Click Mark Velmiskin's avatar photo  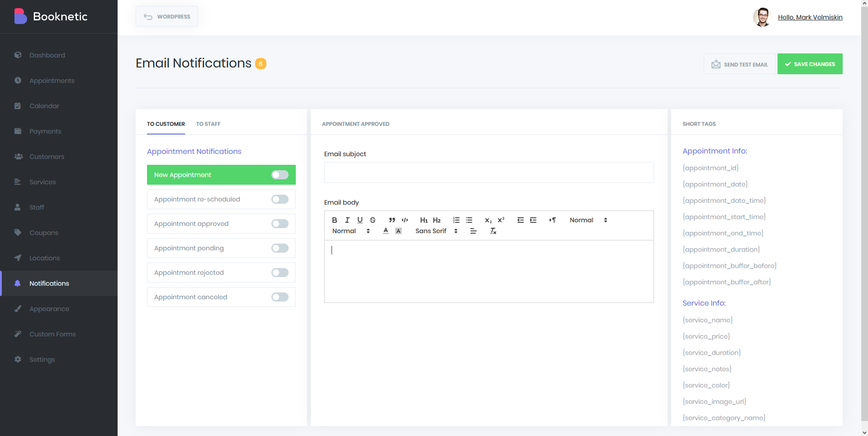(762, 17)
